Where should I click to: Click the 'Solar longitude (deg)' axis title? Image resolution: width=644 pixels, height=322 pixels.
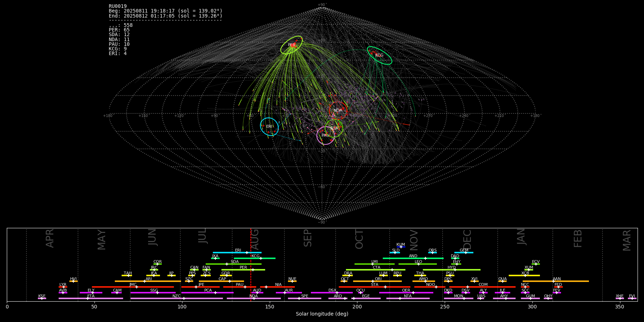coord(322,314)
